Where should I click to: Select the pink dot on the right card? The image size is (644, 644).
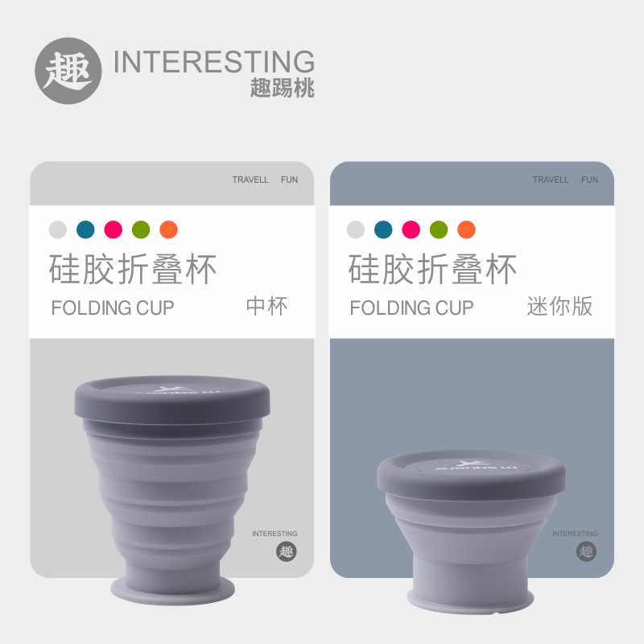411,229
